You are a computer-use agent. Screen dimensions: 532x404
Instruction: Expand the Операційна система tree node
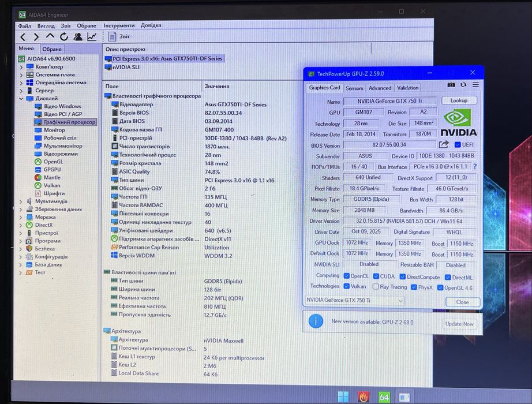[x=21, y=83]
